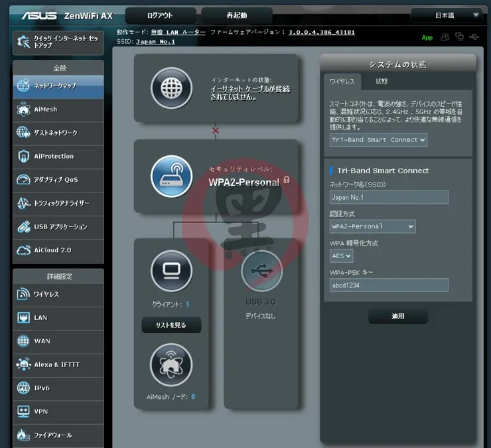The image size is (491, 448).
Task: Click the USB 3.0 device icon
Action: pyautogui.click(x=262, y=271)
